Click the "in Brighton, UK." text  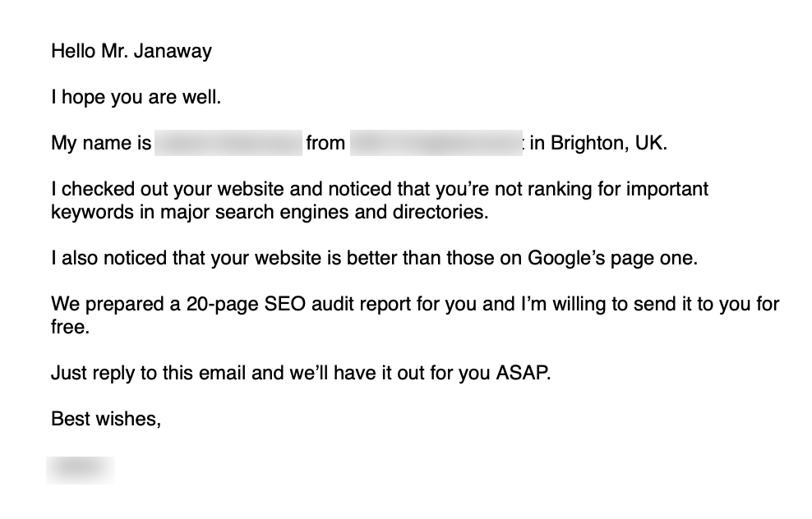[x=598, y=144]
